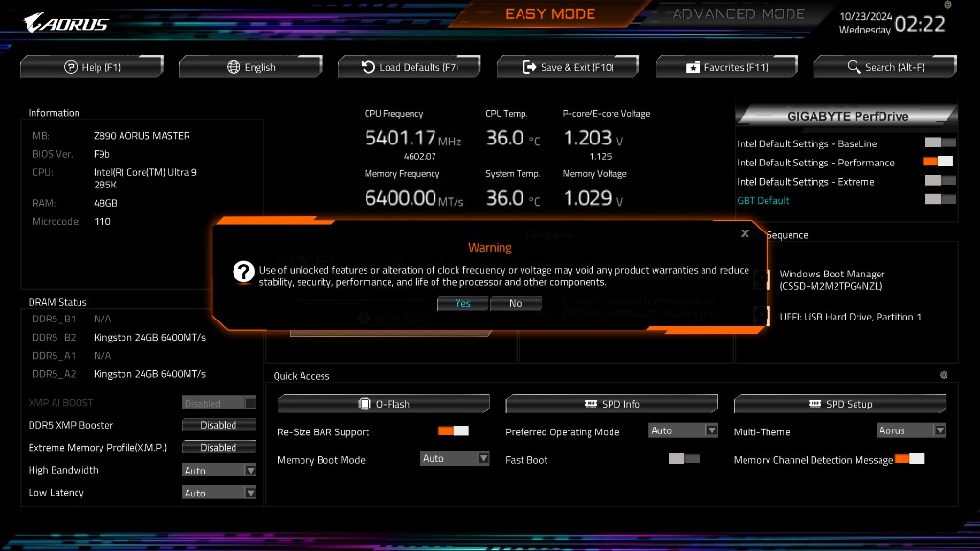980x551 pixels.
Task: Open the SPD Setup panel
Action: coord(839,404)
